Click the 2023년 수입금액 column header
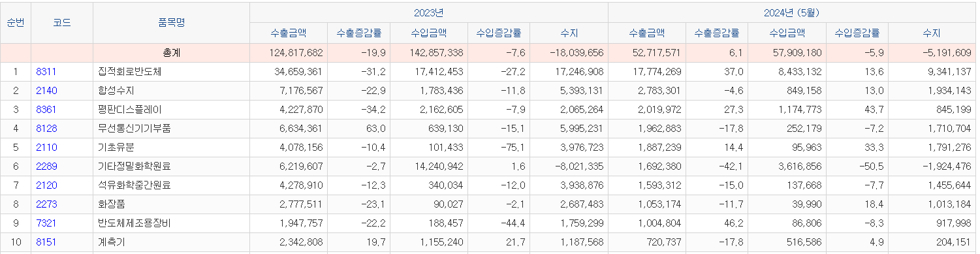 tap(429, 33)
